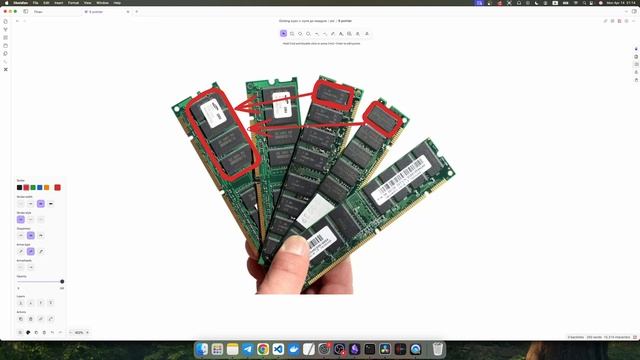Close the '8 pointer' tab

(128, 11)
